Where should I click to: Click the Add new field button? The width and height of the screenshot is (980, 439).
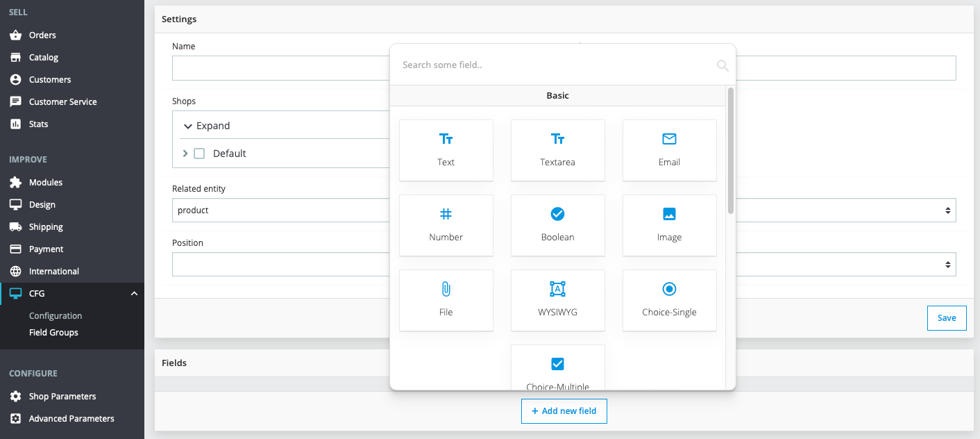click(x=564, y=411)
